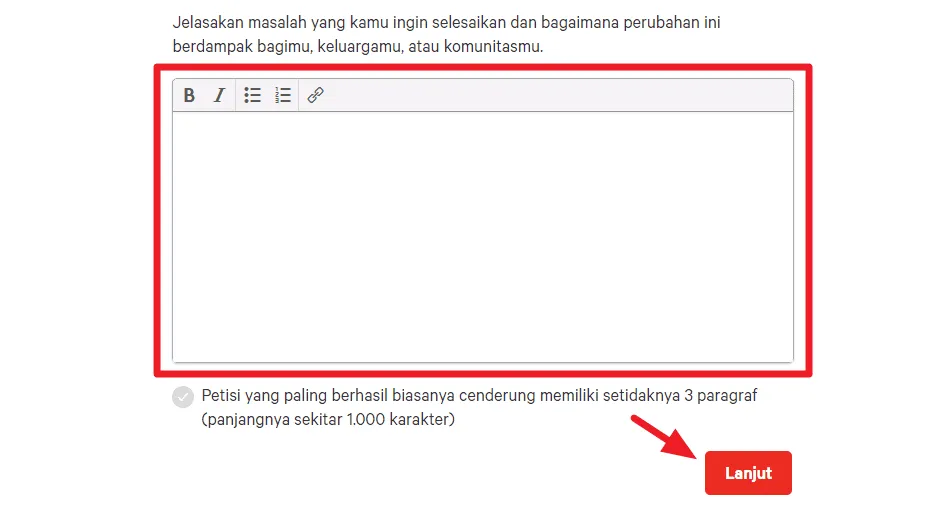Insert a hyperlink with the link icon
The width and height of the screenshot is (941, 509).
[316, 95]
